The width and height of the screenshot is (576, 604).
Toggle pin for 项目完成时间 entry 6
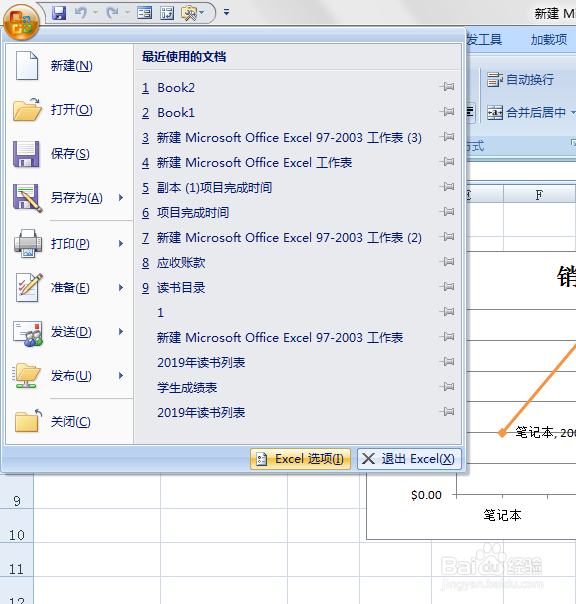[447, 211]
